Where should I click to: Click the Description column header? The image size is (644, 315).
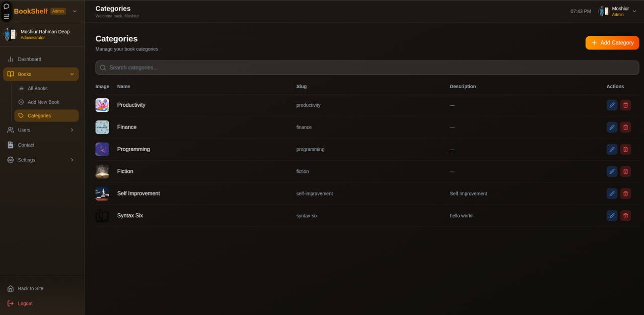[463, 86]
